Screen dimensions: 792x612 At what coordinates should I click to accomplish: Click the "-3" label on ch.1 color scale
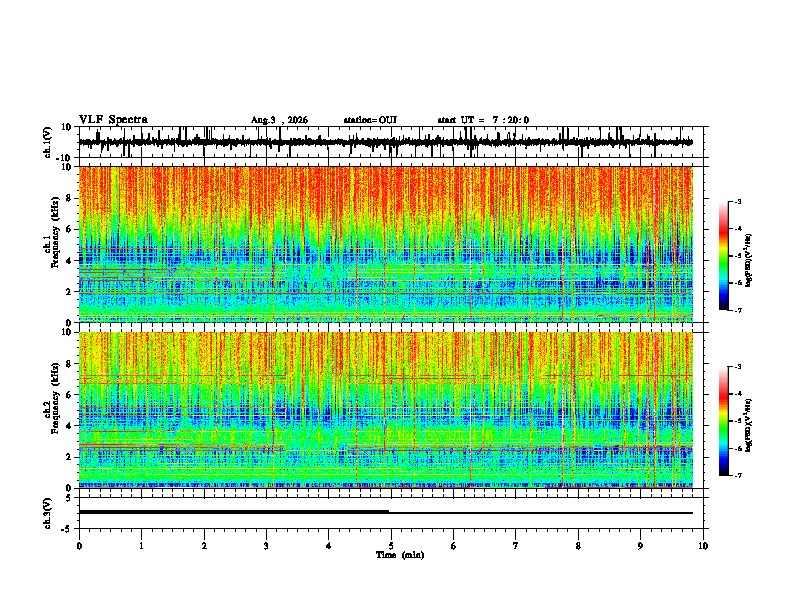pos(737,202)
